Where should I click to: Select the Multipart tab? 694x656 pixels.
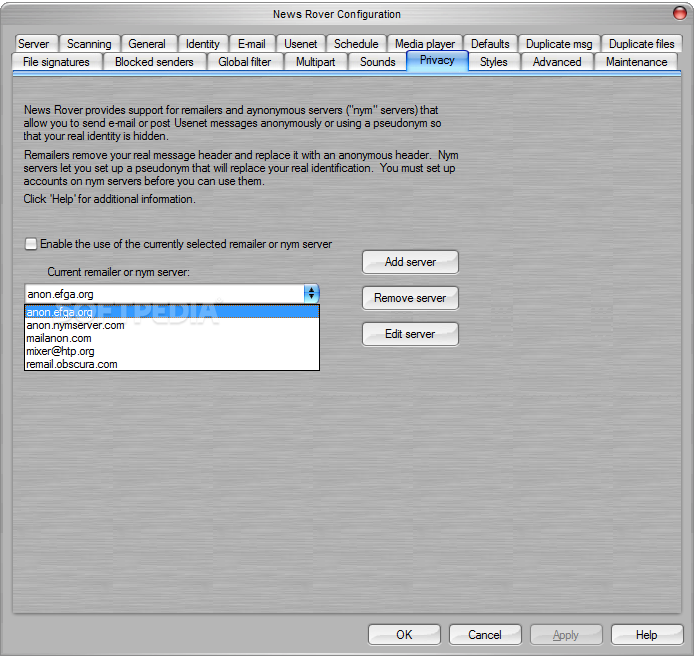point(316,62)
